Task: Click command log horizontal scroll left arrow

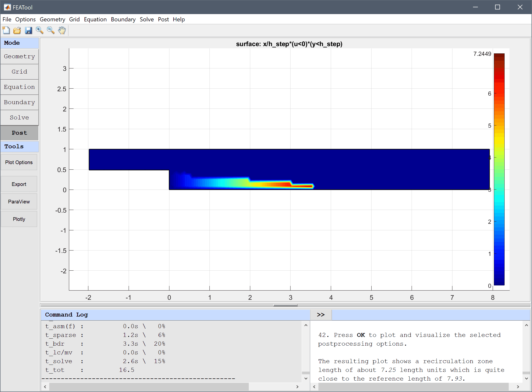Action: 45,387
